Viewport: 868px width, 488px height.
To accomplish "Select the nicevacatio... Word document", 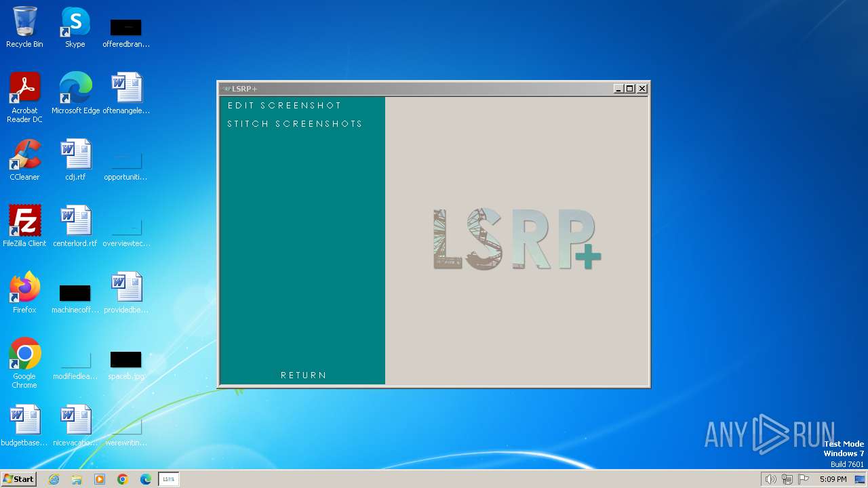I will [x=75, y=426].
